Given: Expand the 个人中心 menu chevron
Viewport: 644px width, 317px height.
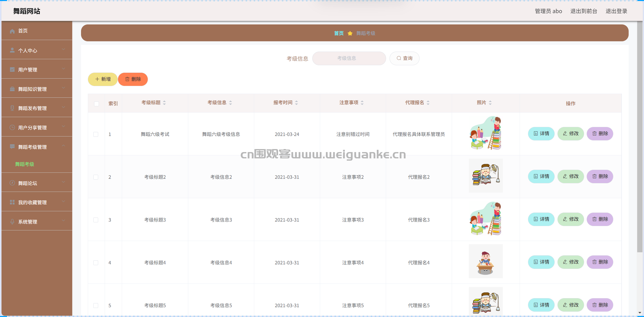Looking at the screenshot, I should (63, 49).
